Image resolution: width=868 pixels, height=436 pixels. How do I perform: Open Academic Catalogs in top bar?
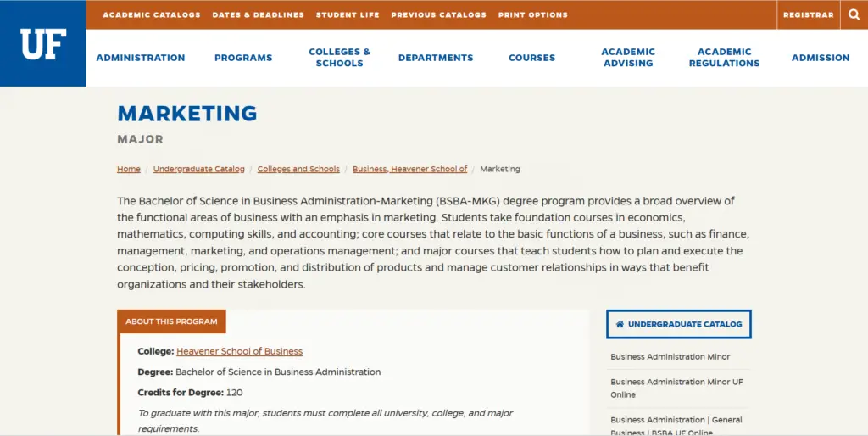coord(152,15)
